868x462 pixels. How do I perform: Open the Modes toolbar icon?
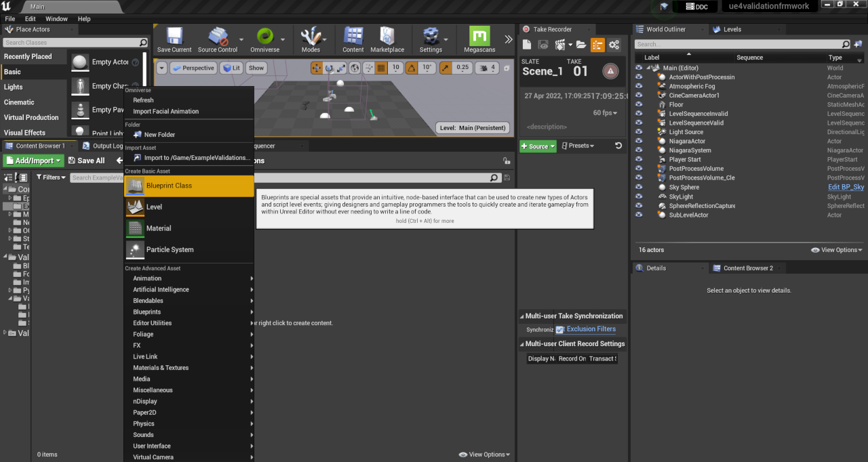tap(311, 39)
